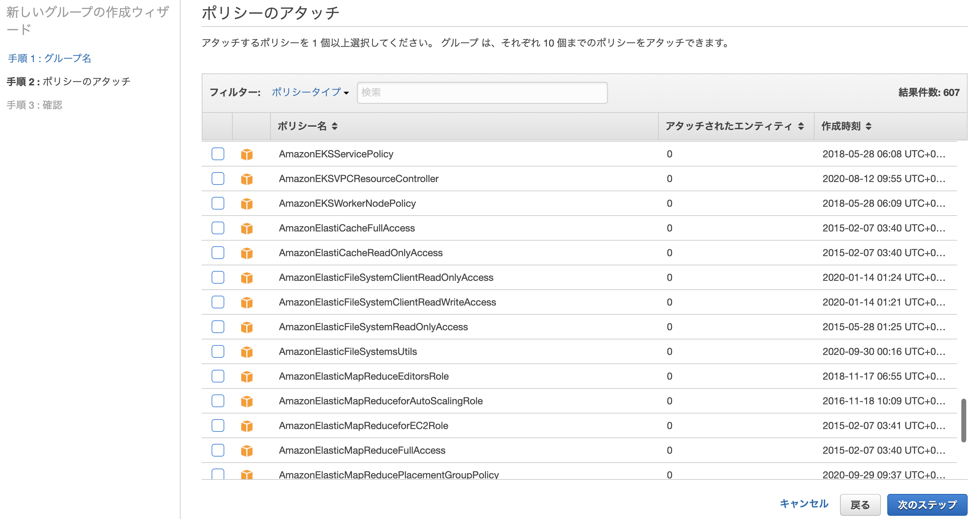Click the 次のステップ button
The height and width of the screenshot is (519, 980).
(927, 505)
